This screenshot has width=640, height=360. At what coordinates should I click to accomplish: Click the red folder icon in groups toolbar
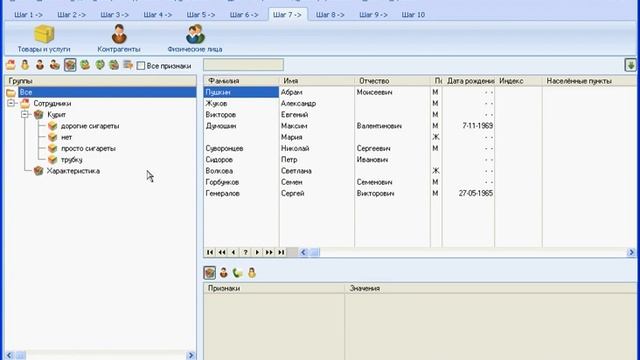pyautogui.click(x=11, y=65)
